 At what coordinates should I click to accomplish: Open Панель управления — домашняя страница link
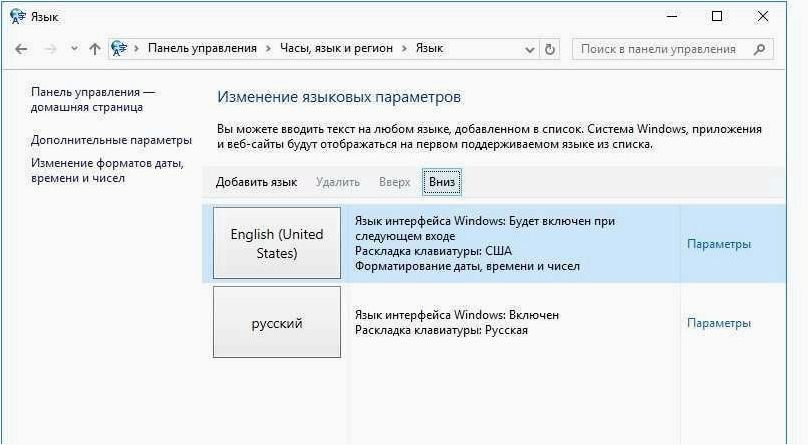pos(93,99)
